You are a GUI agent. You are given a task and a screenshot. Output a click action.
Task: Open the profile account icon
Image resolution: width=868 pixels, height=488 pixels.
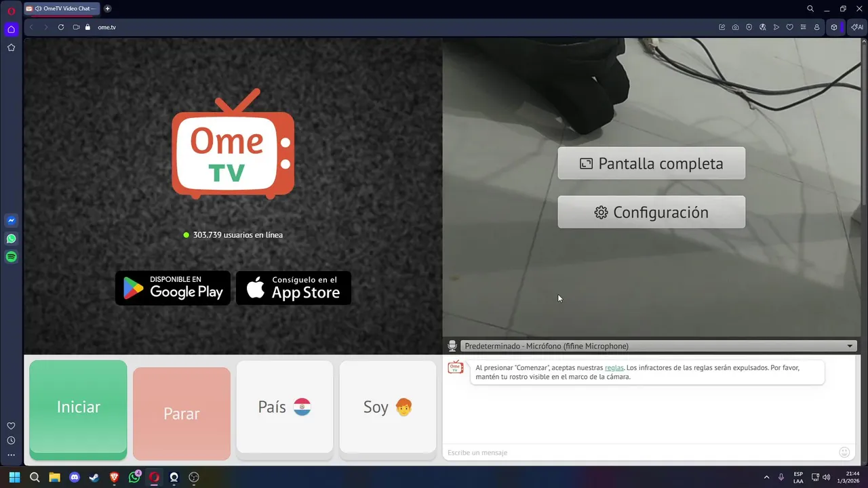(x=817, y=27)
